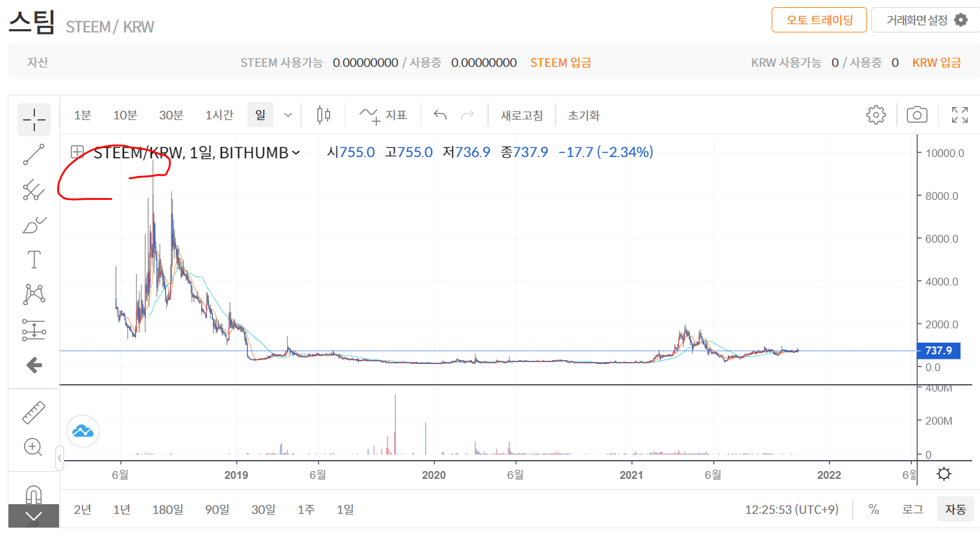980x547 pixels.
Task: Select the pitchfork drawing tool
Action: coord(34,189)
